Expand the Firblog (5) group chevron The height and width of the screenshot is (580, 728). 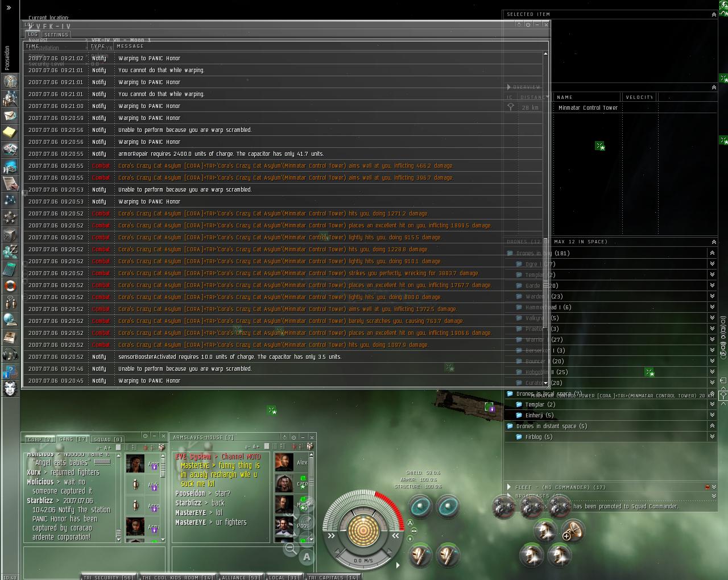tap(712, 437)
